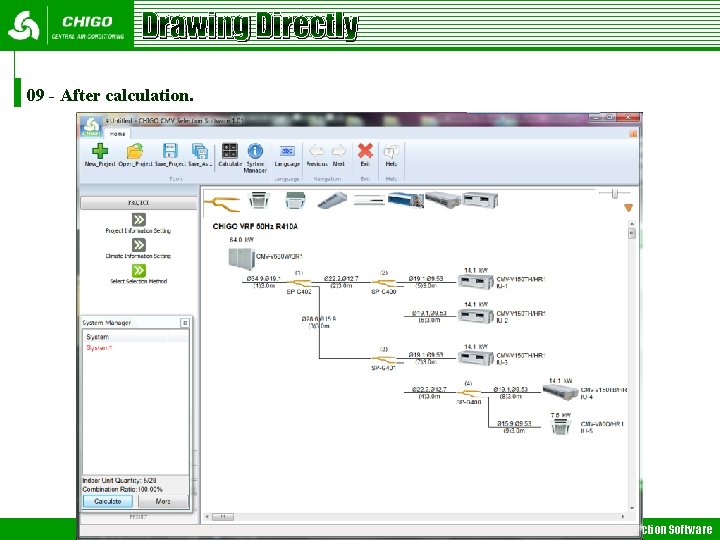Click the CHIGO VRF 50Hz R410A title
This screenshot has width=720, height=540.
pos(255,226)
